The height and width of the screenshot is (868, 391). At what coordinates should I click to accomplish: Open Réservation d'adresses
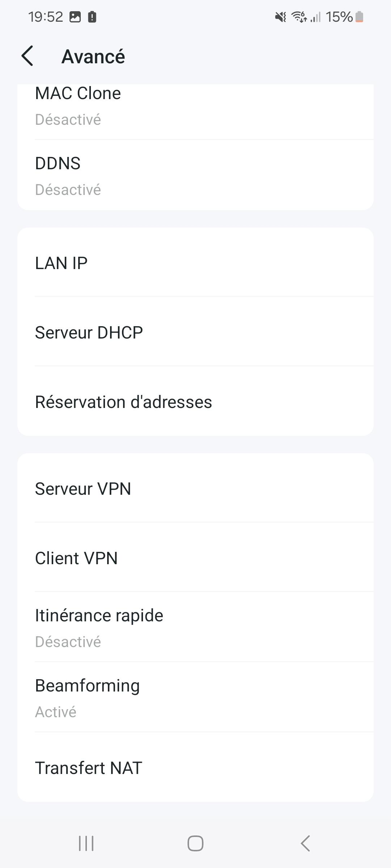(x=195, y=402)
